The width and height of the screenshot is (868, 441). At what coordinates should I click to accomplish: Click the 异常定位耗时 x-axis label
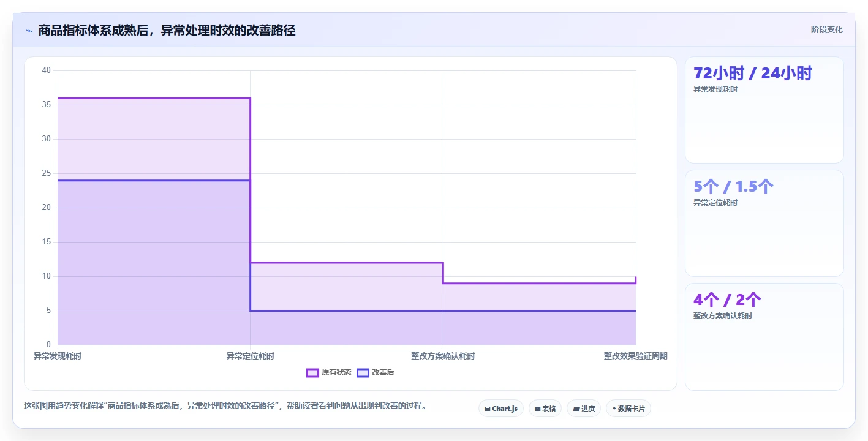click(250, 356)
